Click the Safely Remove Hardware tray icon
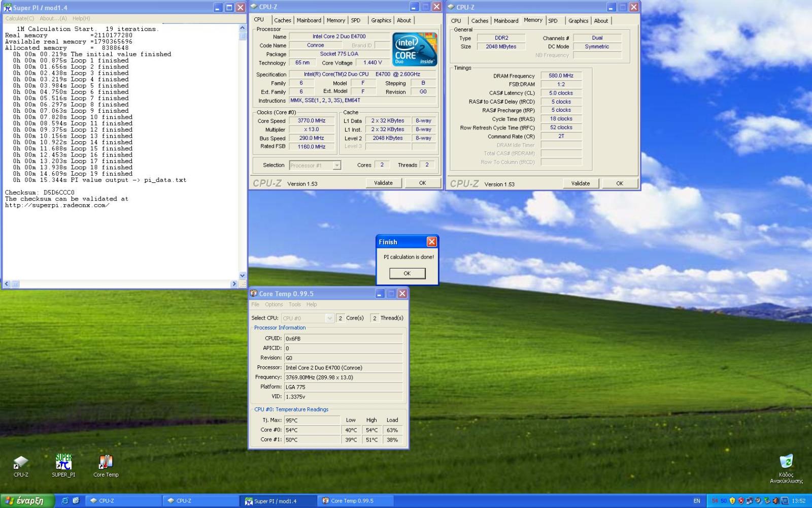Screen dimensions: 812x508 pyautogui.click(x=767, y=501)
